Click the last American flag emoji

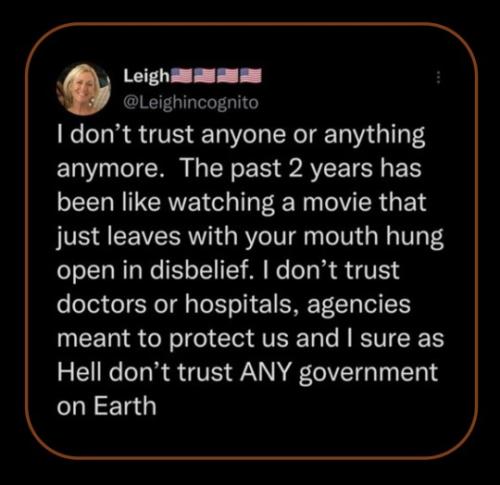250,76
